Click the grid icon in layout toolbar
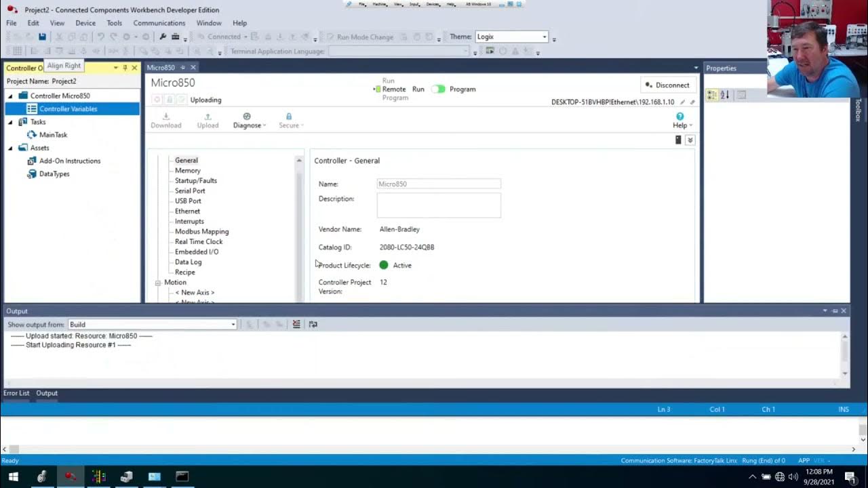The image size is (868, 488). tap(17, 52)
